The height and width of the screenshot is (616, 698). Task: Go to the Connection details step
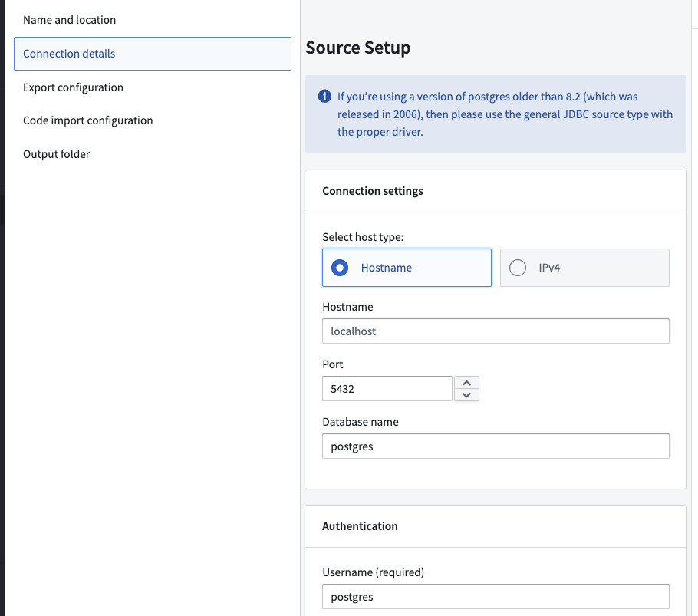tap(70, 54)
